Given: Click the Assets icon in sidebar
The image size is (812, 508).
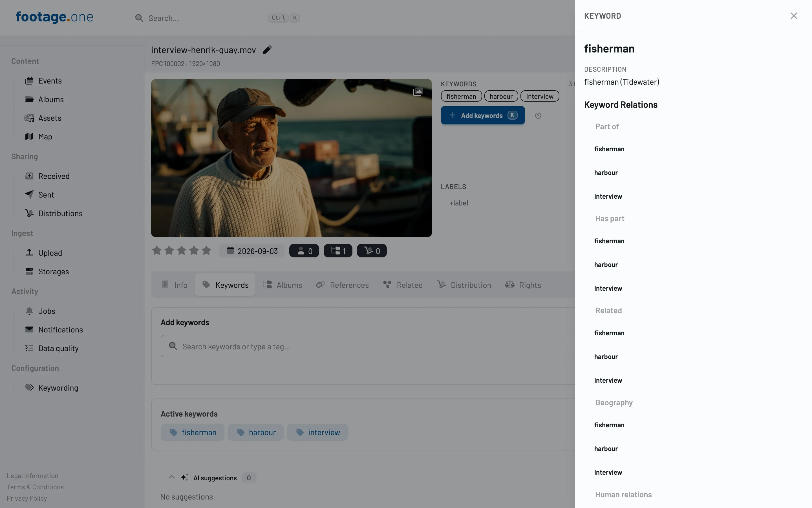Looking at the screenshot, I should point(29,118).
